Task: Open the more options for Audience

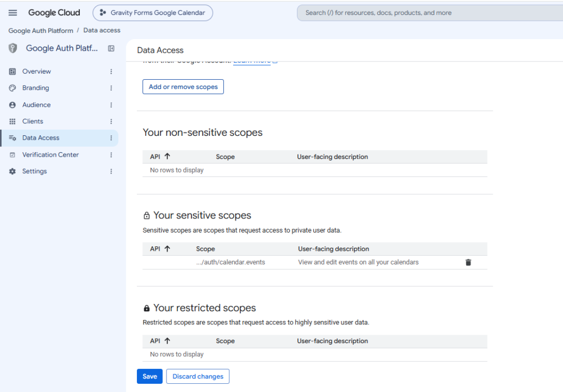Action: click(111, 105)
